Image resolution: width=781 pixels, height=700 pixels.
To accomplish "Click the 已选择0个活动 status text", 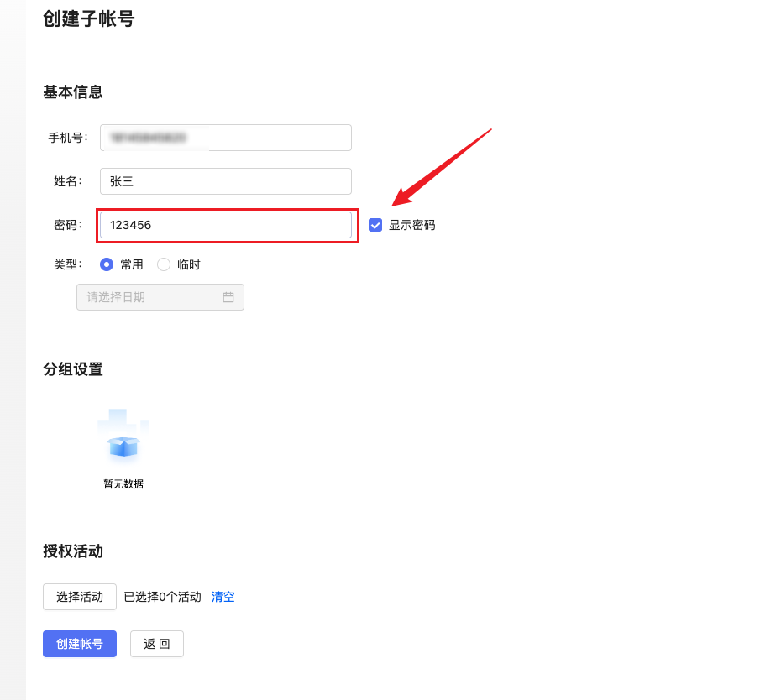I will (162, 597).
